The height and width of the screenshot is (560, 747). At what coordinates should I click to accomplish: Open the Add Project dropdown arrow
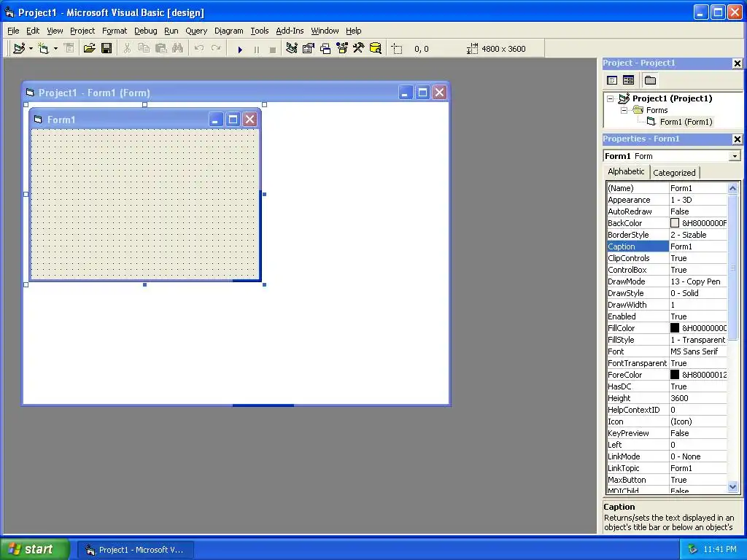point(31,48)
